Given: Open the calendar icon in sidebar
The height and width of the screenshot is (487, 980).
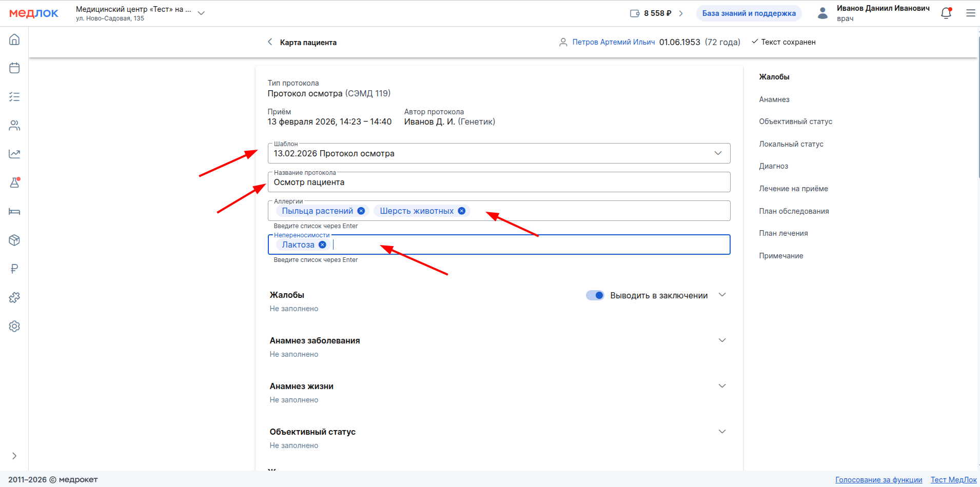Looking at the screenshot, I should coord(14,68).
